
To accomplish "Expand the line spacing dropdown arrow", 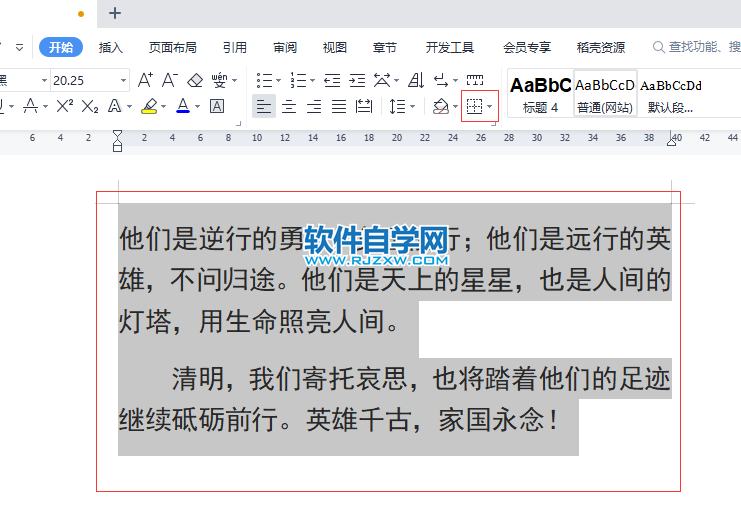I will [413, 106].
